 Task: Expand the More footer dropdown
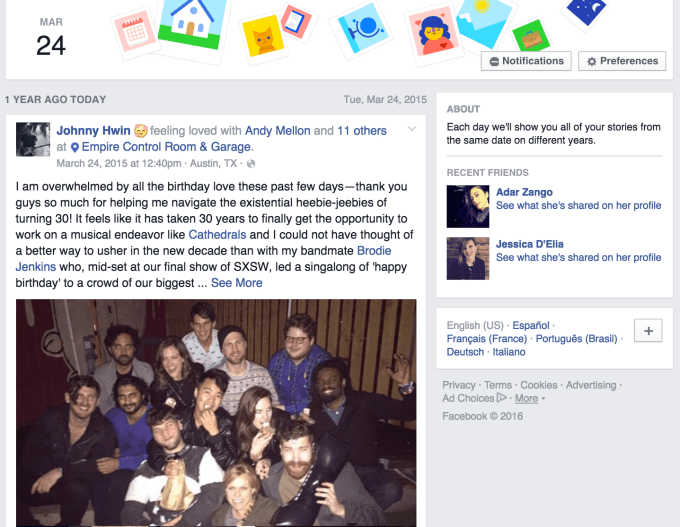click(530, 398)
